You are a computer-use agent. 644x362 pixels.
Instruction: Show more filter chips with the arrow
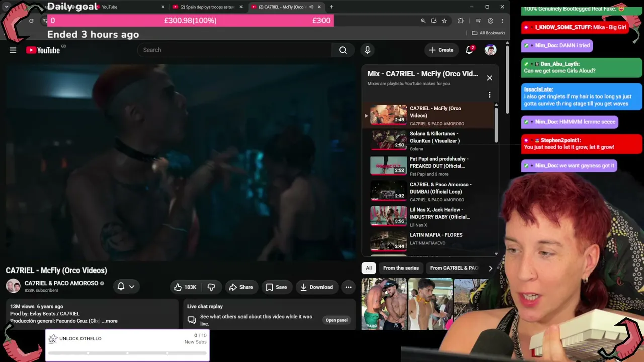(x=490, y=268)
